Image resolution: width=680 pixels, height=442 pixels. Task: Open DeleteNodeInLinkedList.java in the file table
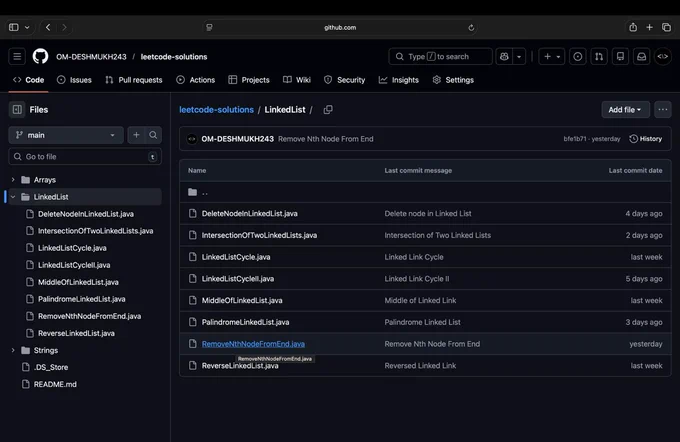click(x=249, y=213)
